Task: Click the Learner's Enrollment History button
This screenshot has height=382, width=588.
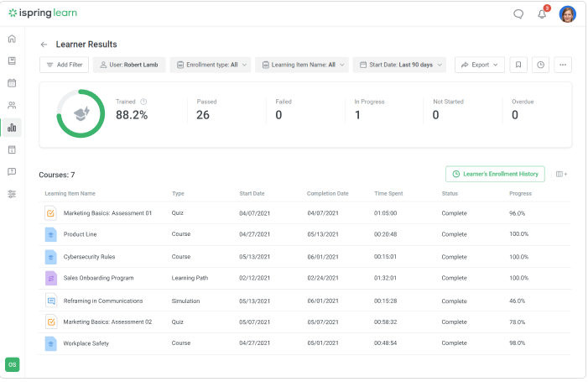Action: (495, 174)
